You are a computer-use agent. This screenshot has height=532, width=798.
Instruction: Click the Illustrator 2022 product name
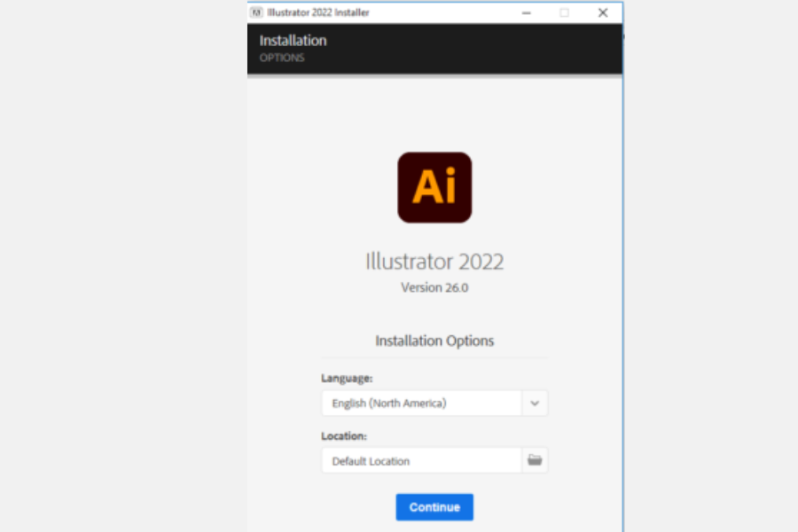pos(434,262)
